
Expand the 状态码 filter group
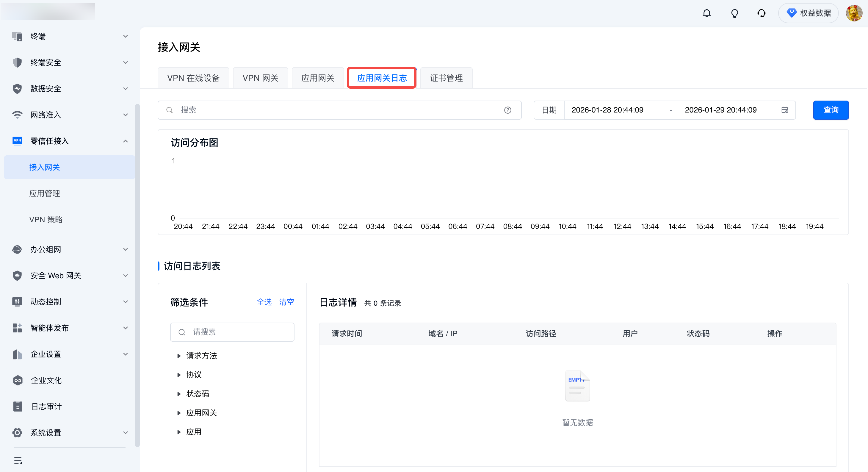coord(179,394)
